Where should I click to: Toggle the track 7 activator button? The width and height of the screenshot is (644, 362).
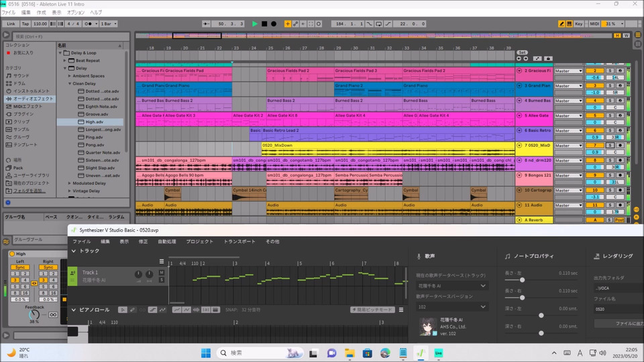pyautogui.click(x=594, y=145)
